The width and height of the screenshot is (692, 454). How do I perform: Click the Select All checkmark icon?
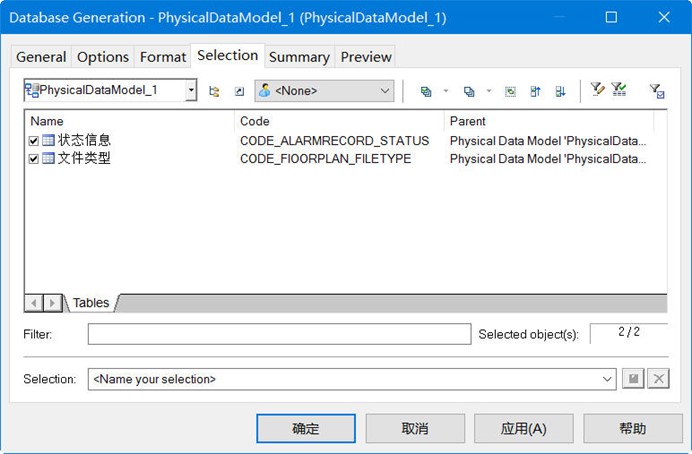(426, 91)
